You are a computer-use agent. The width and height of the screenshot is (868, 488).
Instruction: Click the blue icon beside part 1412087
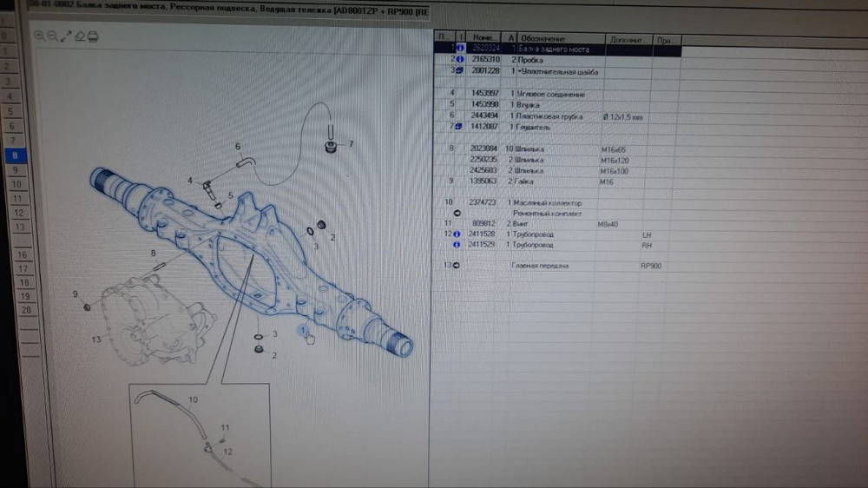(458, 128)
